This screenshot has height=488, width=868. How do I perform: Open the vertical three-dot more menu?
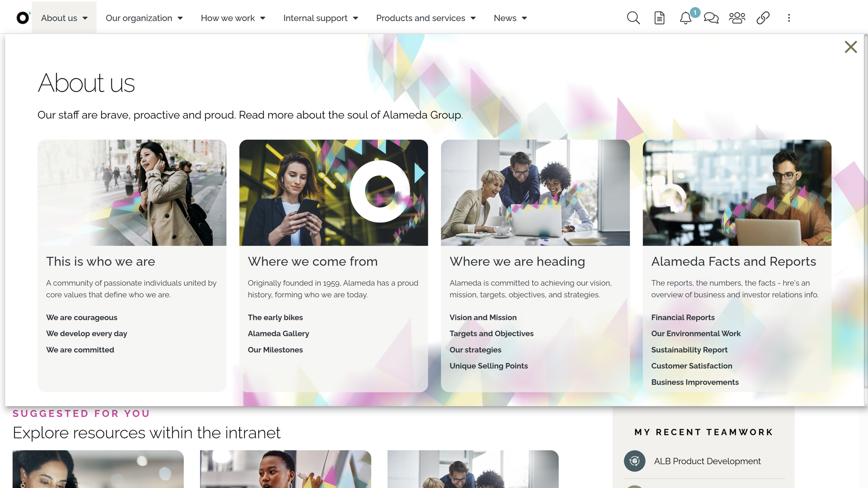click(x=788, y=18)
